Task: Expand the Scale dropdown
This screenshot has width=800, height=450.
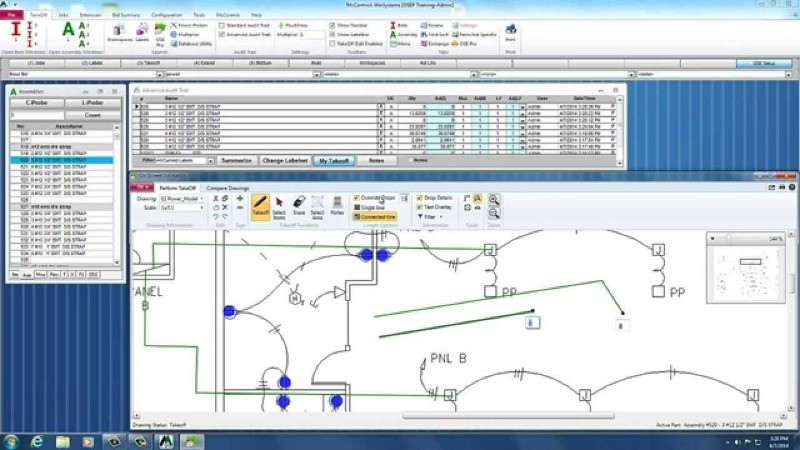Action: tap(182, 208)
